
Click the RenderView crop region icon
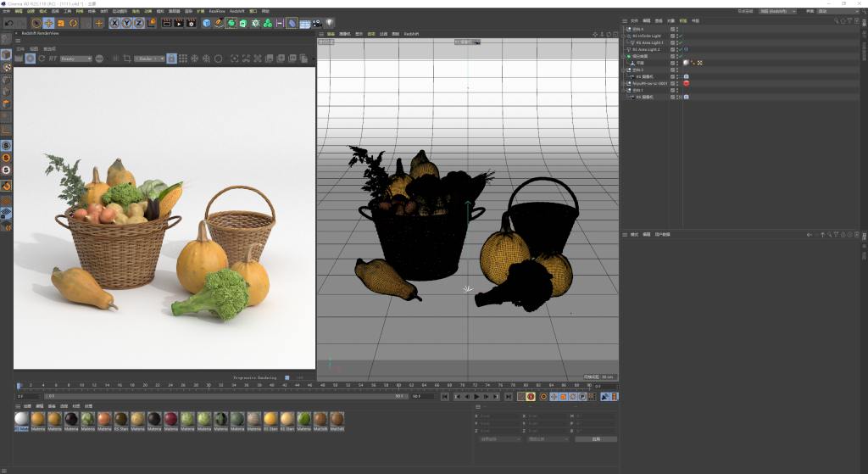(127, 59)
